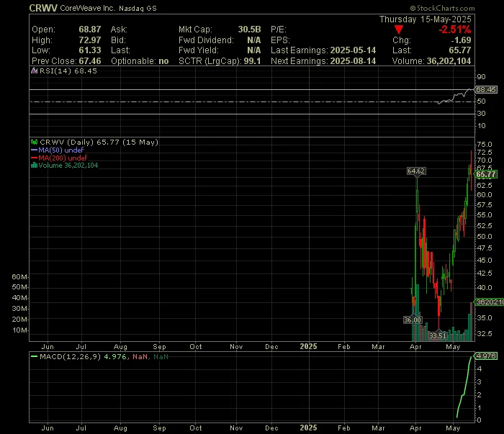Click the 32.5 price axis label
The image size is (504, 434).
coord(485,334)
